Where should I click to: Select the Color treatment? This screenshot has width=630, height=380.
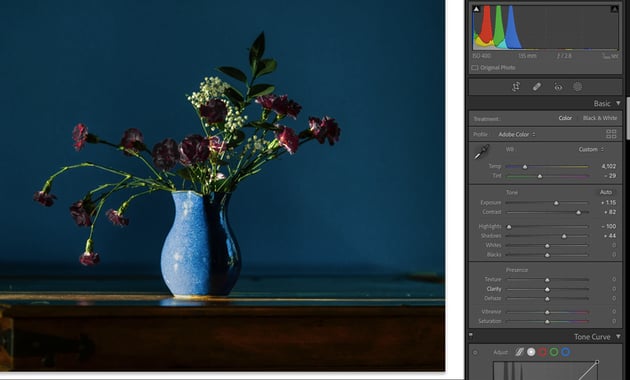coord(565,118)
